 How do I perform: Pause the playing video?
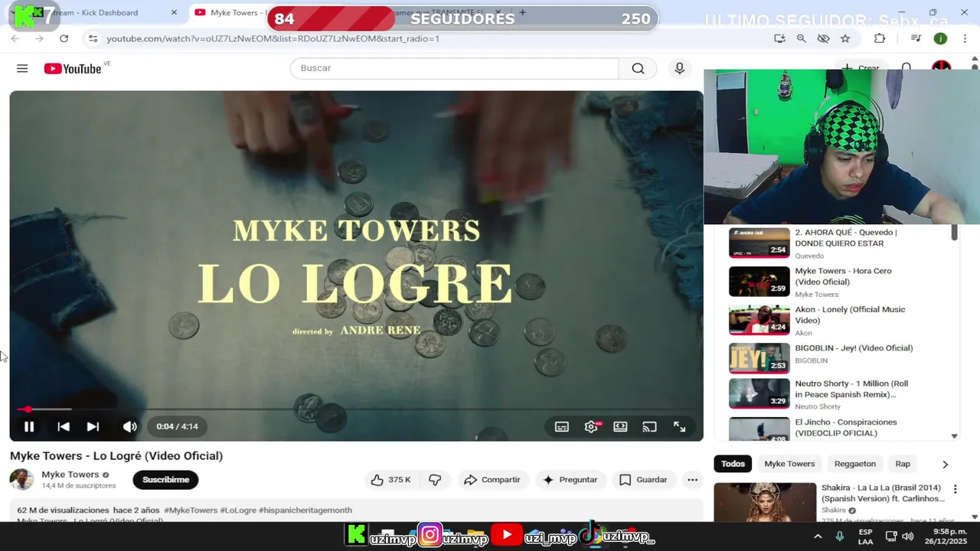coord(29,427)
